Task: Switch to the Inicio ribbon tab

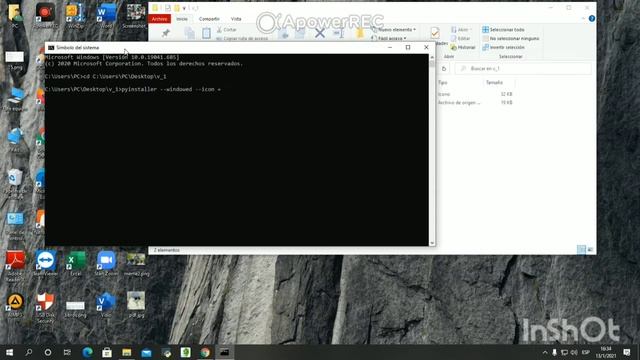Action: point(182,19)
